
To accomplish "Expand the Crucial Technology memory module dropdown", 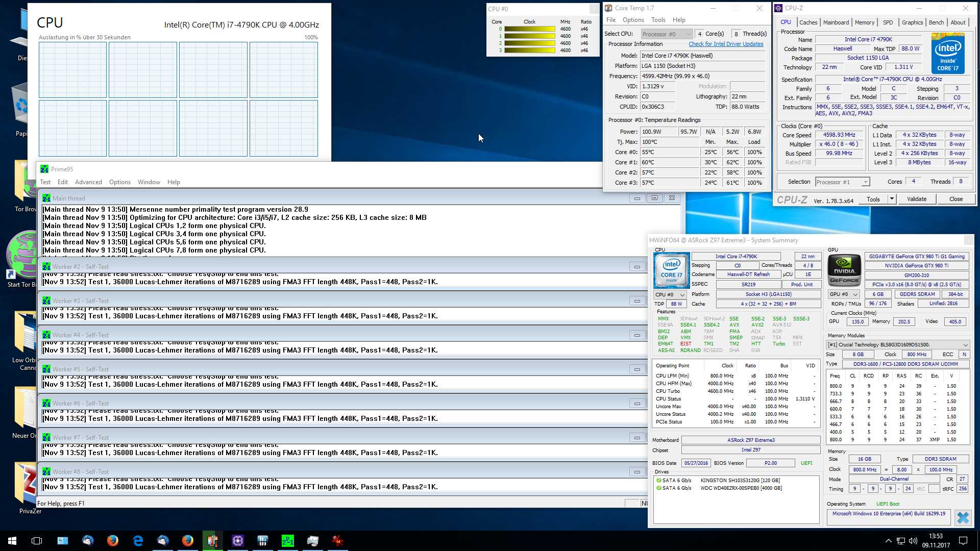I will point(965,345).
